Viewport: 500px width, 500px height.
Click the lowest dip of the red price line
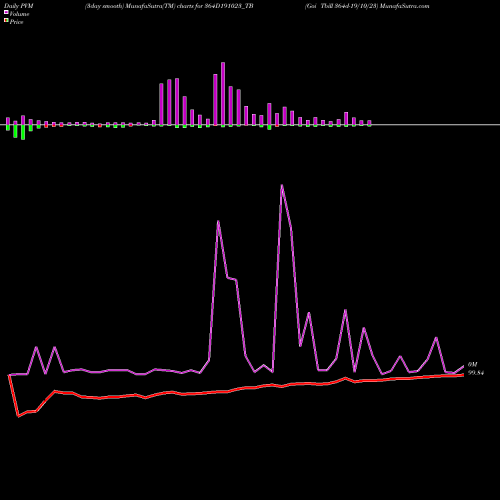coord(18,416)
